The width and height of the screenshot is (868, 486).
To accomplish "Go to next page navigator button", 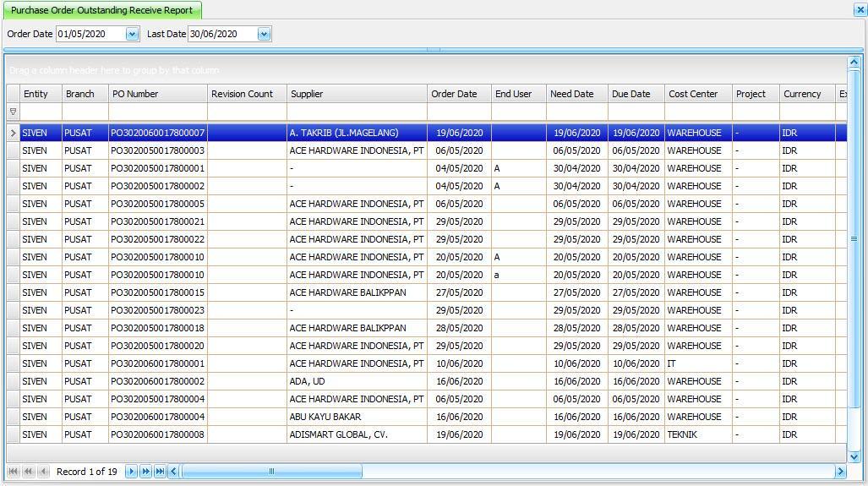I will pos(145,472).
